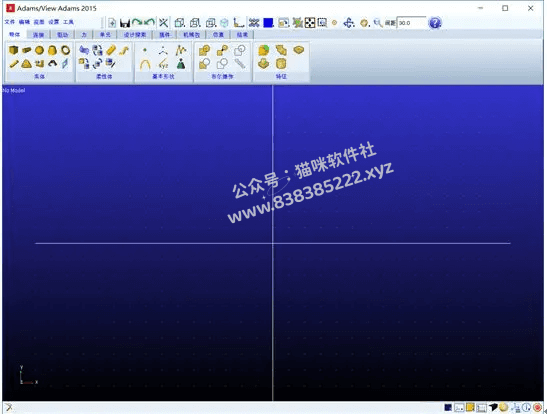Select the Chamfer feature tool
This screenshot has width=547, height=414.
click(281, 51)
